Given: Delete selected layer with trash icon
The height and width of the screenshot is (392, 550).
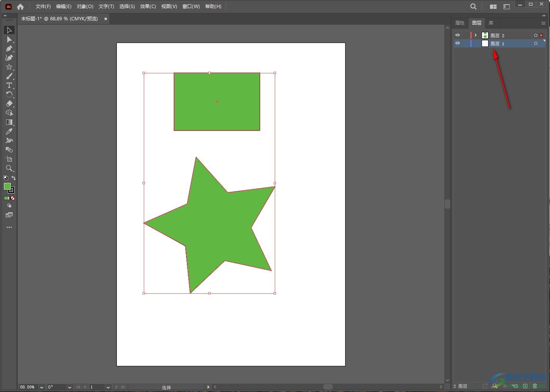Looking at the screenshot, I should tap(535, 386).
